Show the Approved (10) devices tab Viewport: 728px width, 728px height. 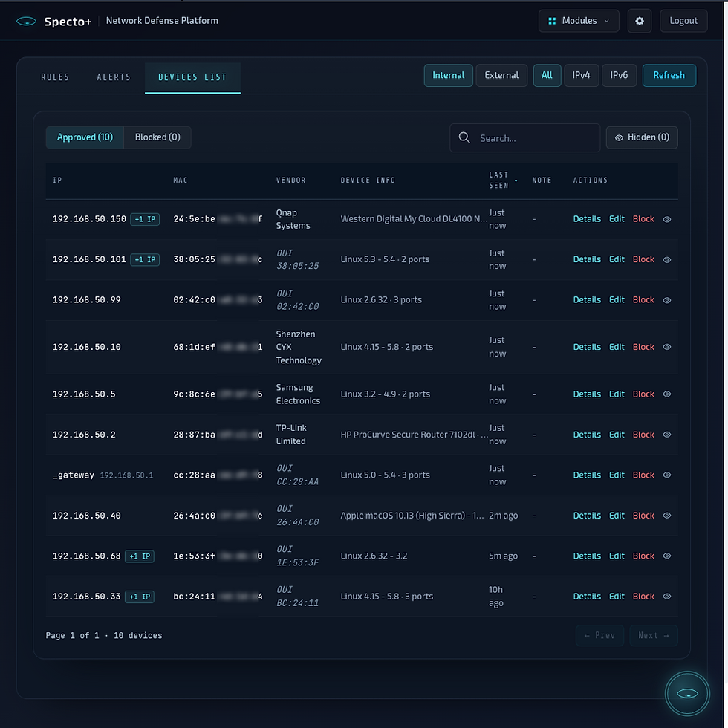[x=85, y=137]
